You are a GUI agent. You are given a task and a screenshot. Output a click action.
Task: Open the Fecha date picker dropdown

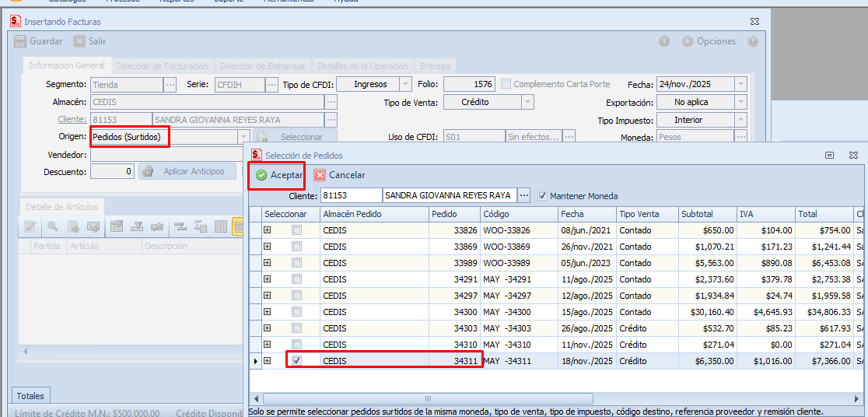(x=740, y=84)
